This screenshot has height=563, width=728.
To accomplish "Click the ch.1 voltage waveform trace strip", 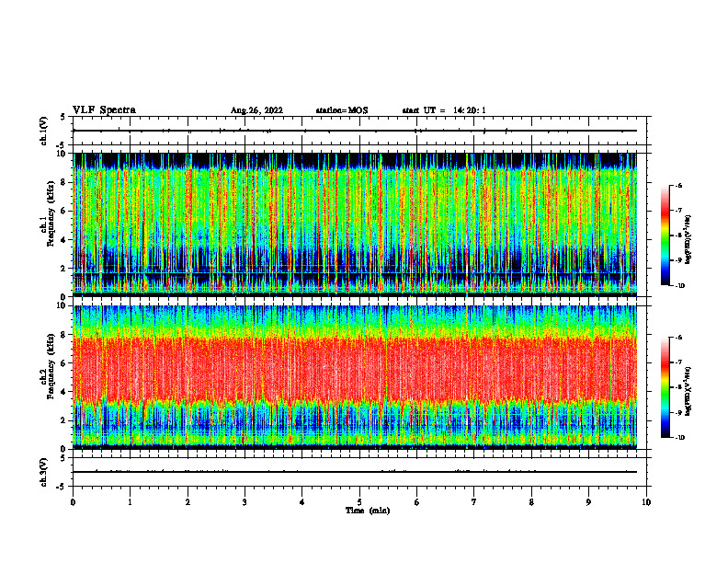I will click(x=355, y=131).
